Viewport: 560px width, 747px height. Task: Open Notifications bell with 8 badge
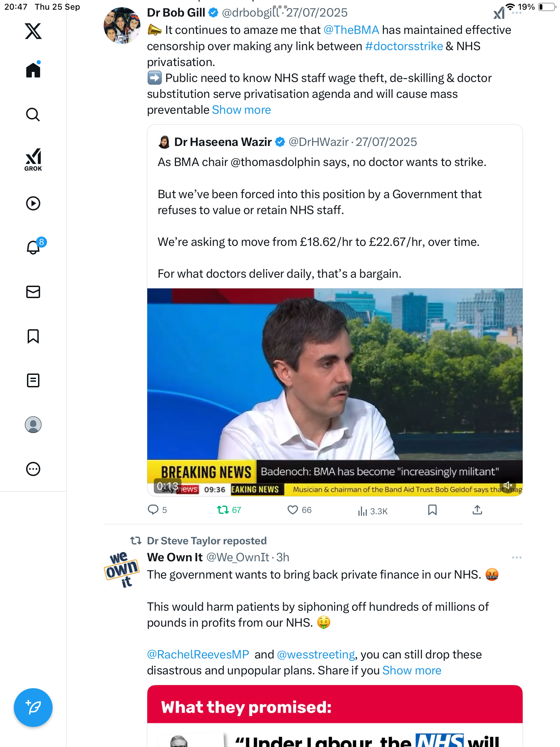[x=34, y=247]
